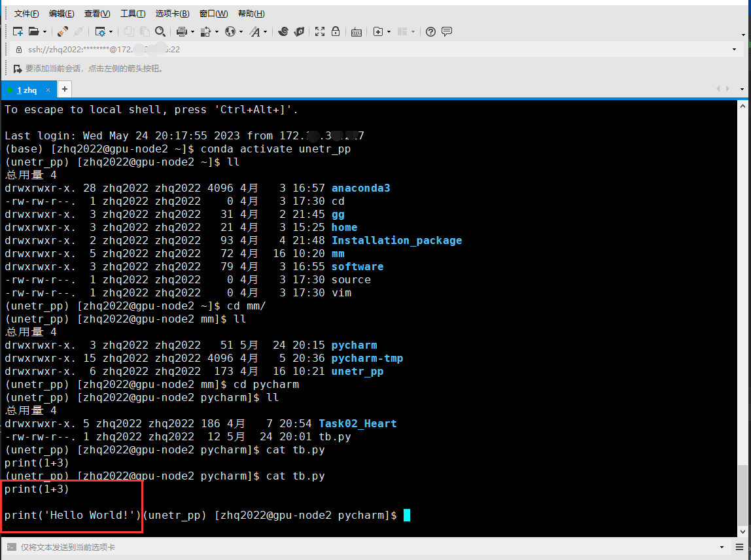Click the terminal scrollbar up arrow
Screen dimensions: 751x560
pos(742,106)
